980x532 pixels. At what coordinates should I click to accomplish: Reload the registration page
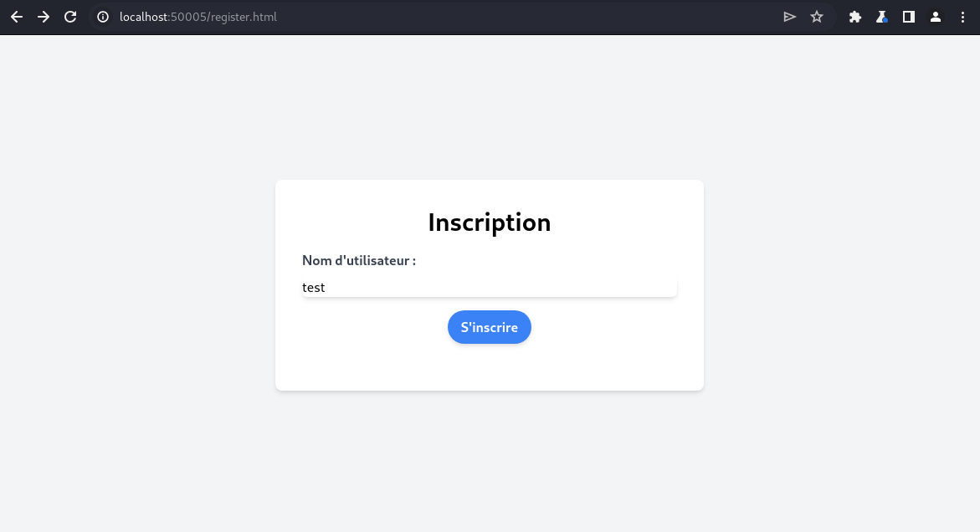coord(70,17)
